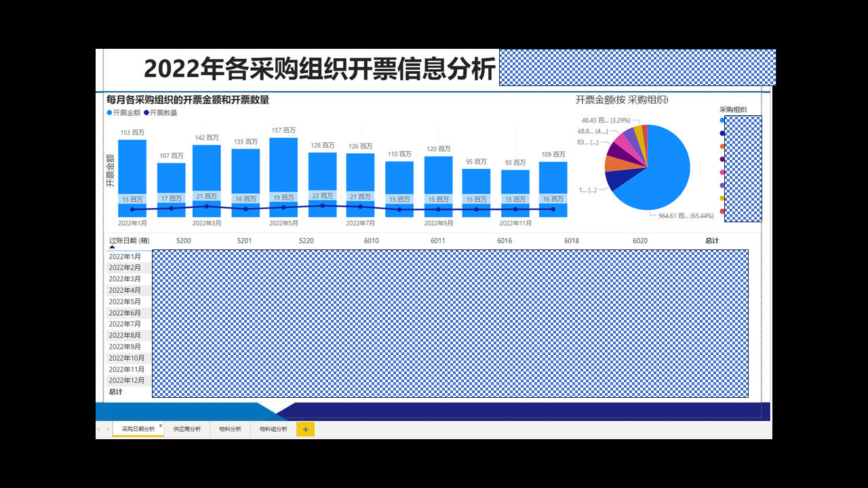Click the sort arrow under 过账日期 header
Viewport: 868px width, 488px height.
(x=113, y=247)
